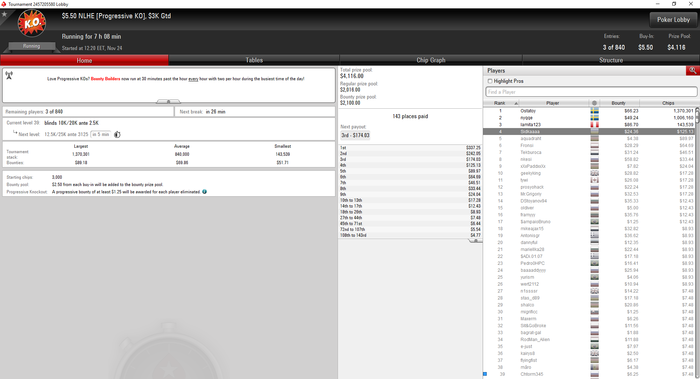Return to Poker Lobby button
700x379 pixels.
(x=673, y=20)
